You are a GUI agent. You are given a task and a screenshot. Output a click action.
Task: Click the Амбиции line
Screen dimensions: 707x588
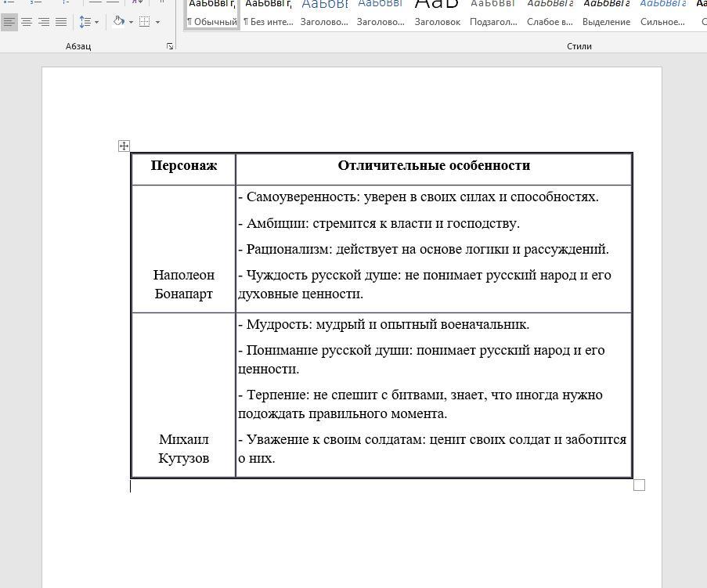(x=379, y=223)
